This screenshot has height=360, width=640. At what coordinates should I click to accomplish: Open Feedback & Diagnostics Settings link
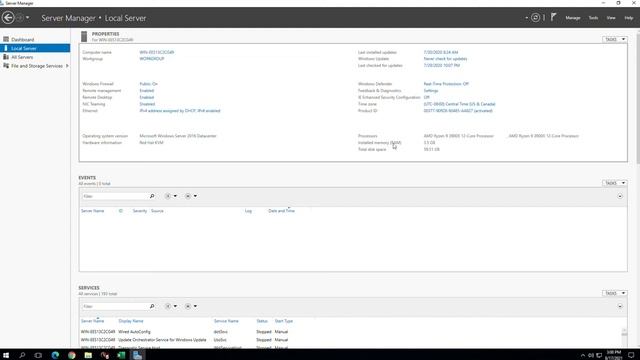(x=431, y=91)
